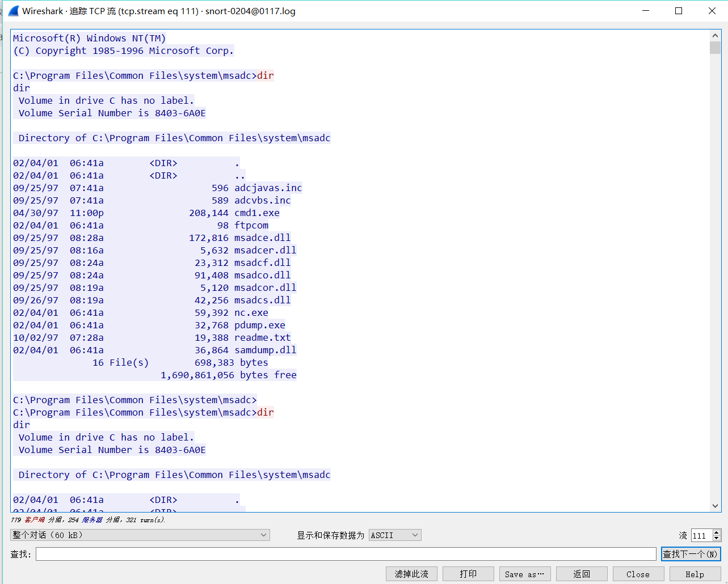
Task: Click the '779 客户端 分组' status text
Action: tap(37, 519)
